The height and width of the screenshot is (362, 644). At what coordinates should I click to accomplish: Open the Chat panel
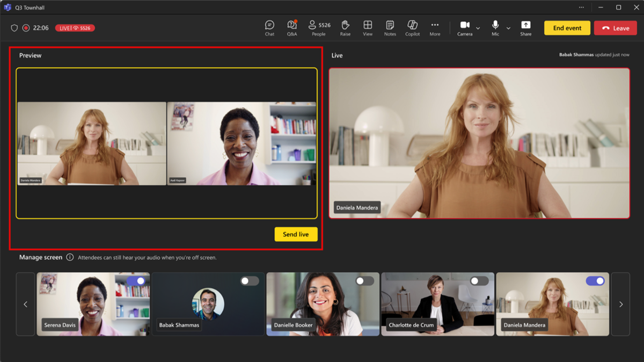pyautogui.click(x=269, y=27)
